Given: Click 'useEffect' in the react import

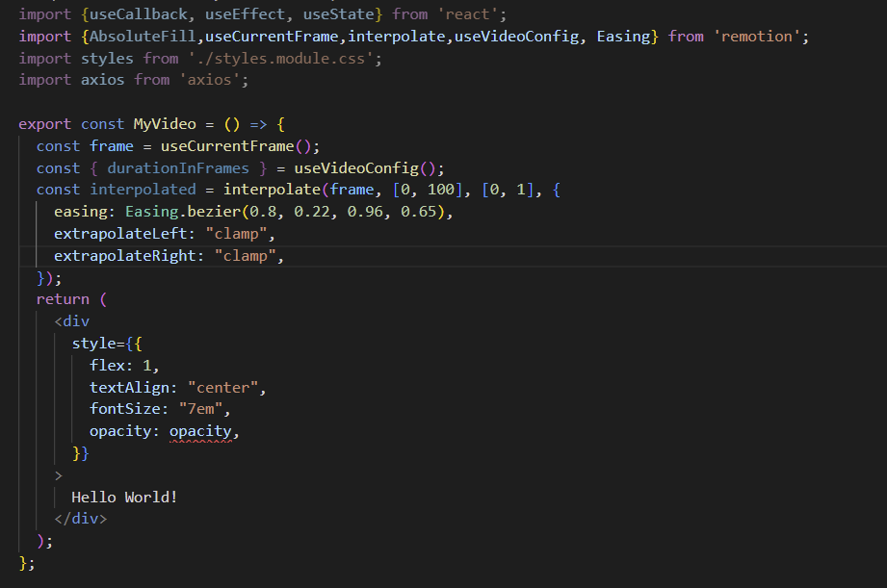Looking at the screenshot, I should tap(245, 14).
